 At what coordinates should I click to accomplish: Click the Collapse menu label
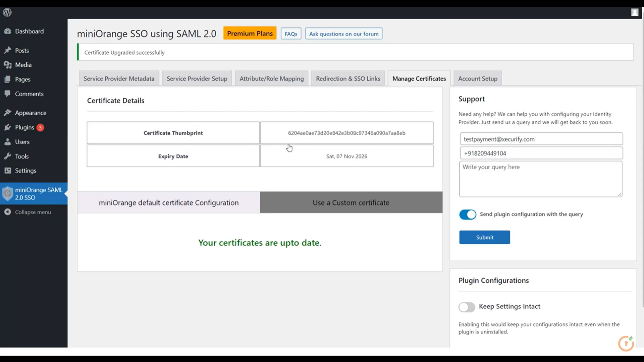click(x=33, y=212)
